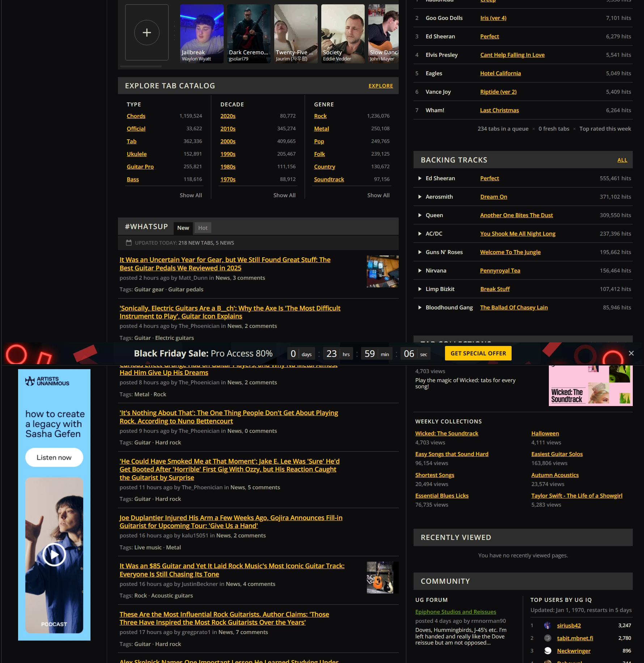644x663 pixels.
Task: Click the shots carousel horizontal scrollbar
Action: tap(141, 67)
